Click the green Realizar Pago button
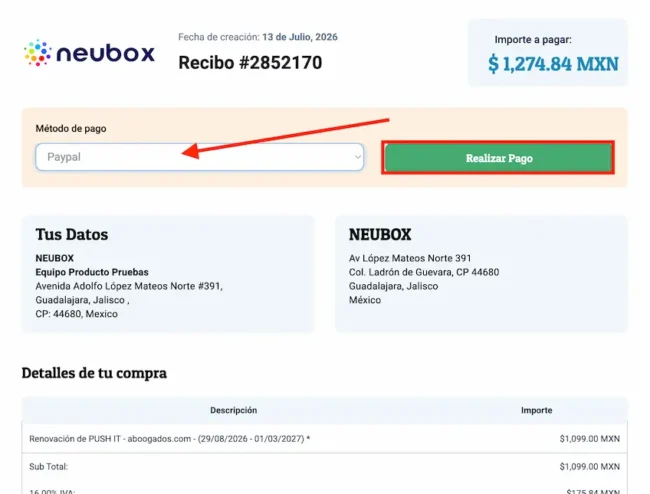The height and width of the screenshot is (494, 650). tap(498, 158)
